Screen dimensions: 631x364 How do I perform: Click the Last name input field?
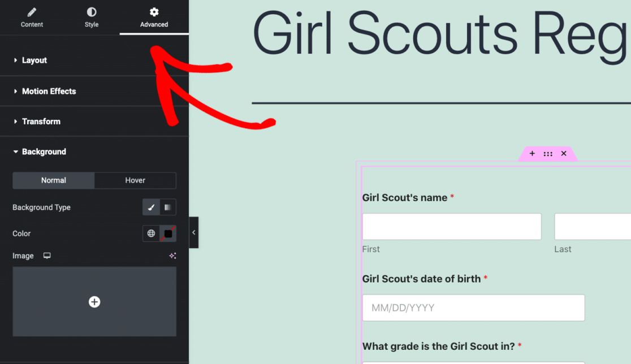pyautogui.click(x=593, y=227)
